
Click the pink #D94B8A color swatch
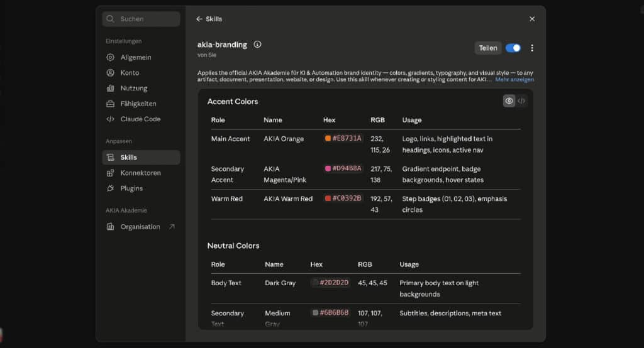(328, 168)
